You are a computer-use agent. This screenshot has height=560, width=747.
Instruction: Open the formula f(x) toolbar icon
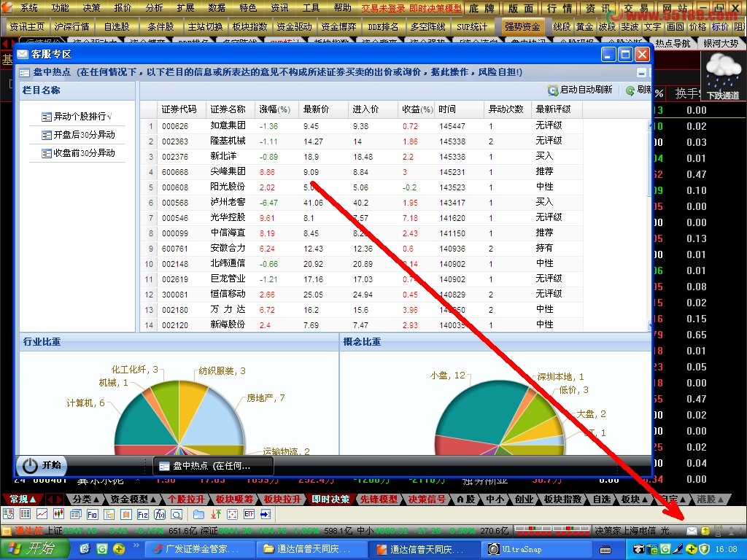coord(160,514)
